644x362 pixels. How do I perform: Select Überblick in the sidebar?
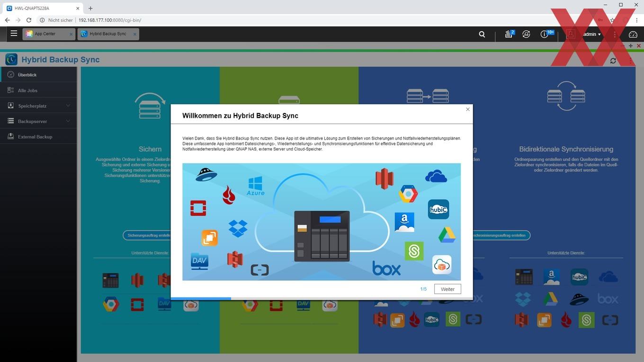[38, 75]
